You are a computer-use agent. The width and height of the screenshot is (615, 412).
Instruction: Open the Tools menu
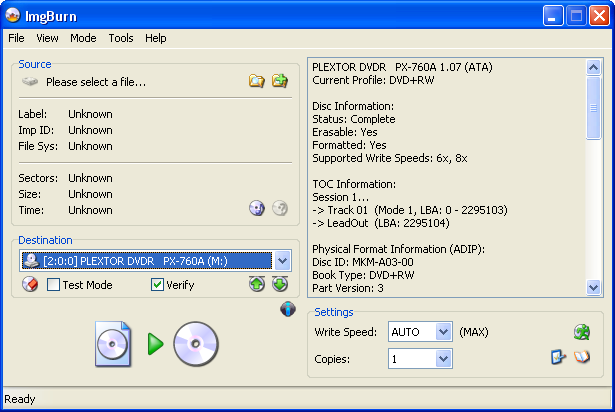tap(121, 38)
